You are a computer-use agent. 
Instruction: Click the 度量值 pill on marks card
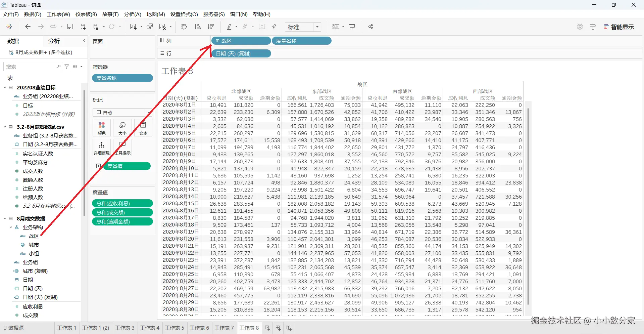coord(127,166)
